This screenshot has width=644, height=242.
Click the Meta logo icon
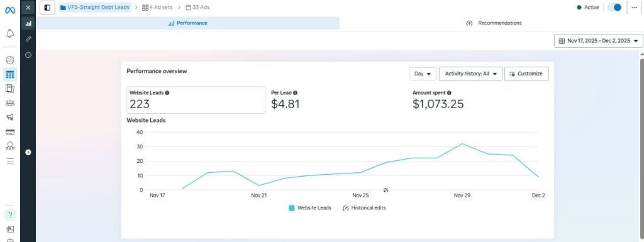[10, 10]
